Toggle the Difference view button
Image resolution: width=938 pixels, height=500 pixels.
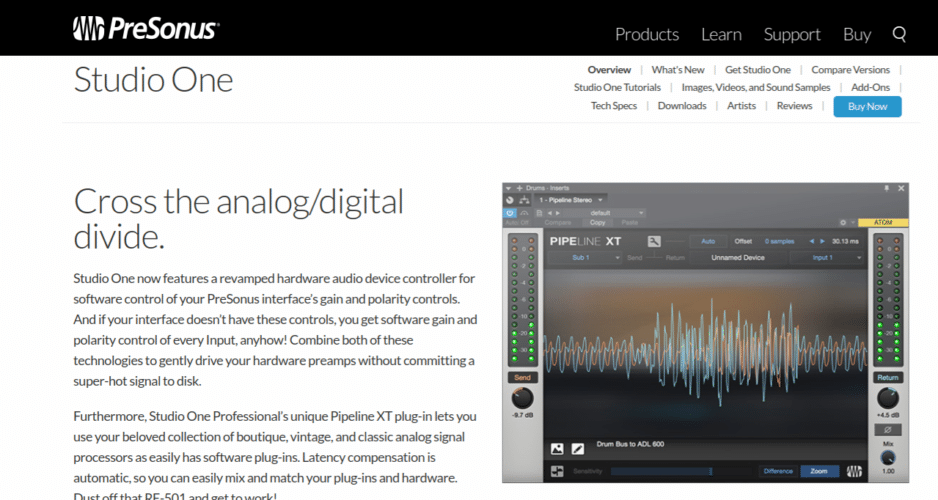[x=778, y=471]
